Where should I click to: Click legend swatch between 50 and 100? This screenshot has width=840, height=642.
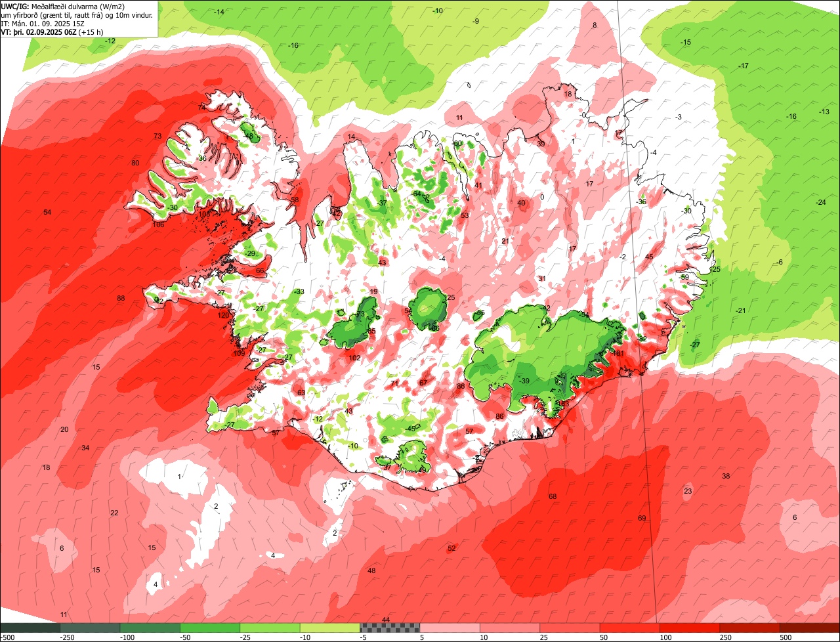(630, 628)
